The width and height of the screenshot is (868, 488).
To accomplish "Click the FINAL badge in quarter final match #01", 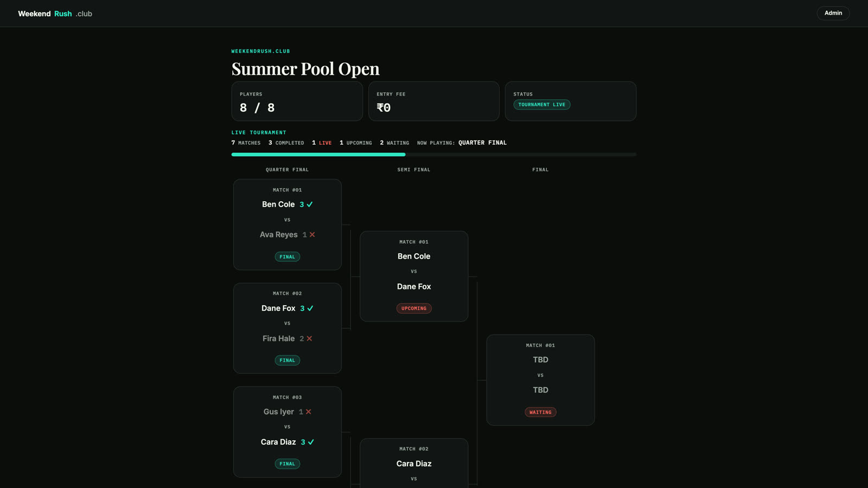I will click(287, 257).
